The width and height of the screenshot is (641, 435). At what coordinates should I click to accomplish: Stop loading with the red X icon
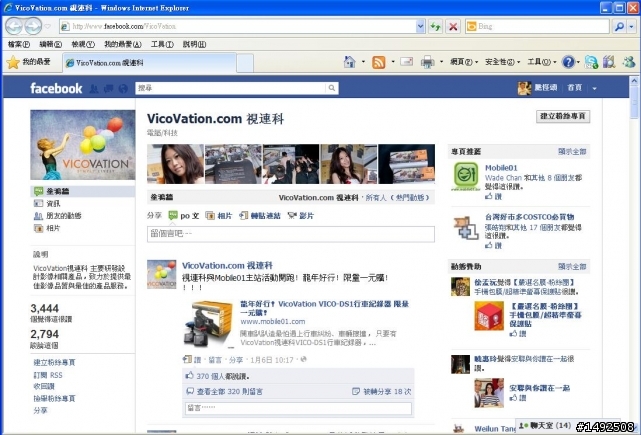(453, 27)
